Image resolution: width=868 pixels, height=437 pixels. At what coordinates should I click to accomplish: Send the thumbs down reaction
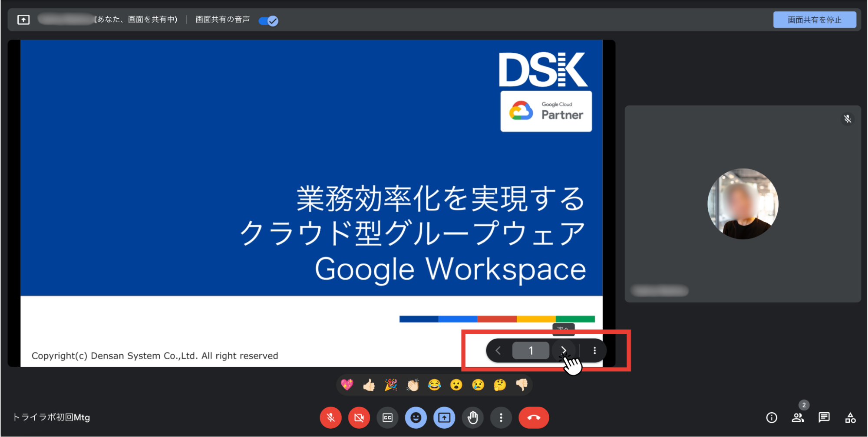(x=521, y=385)
